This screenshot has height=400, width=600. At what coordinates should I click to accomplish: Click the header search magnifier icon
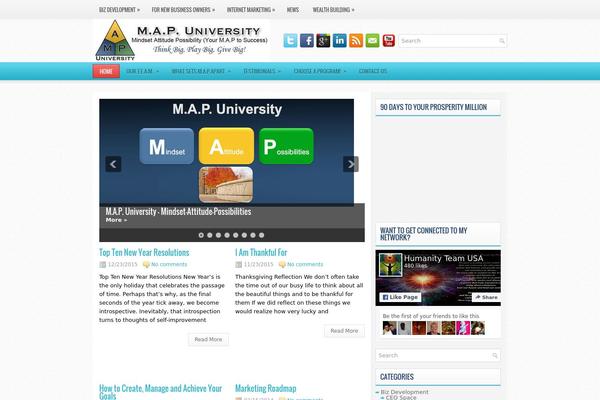click(502, 41)
